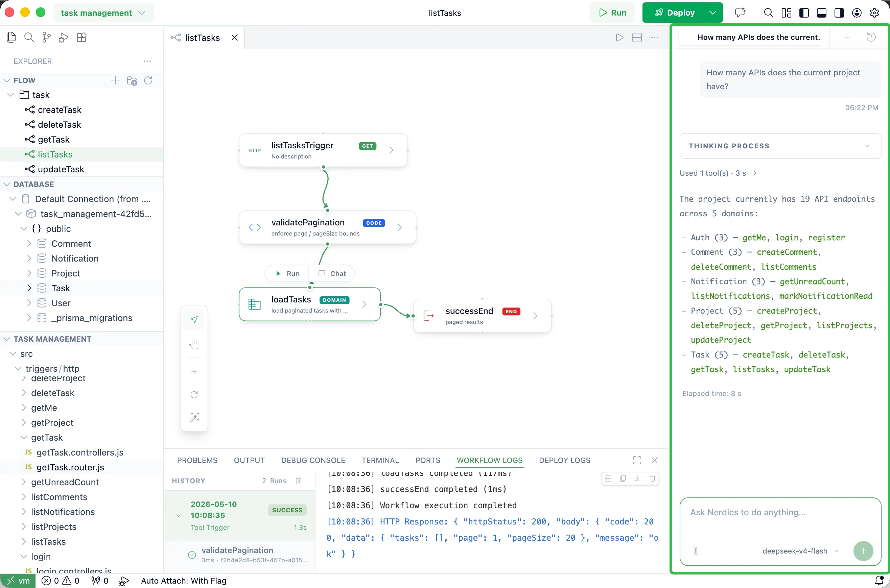
Task: Select the validatePagination code node
Action: (x=327, y=228)
